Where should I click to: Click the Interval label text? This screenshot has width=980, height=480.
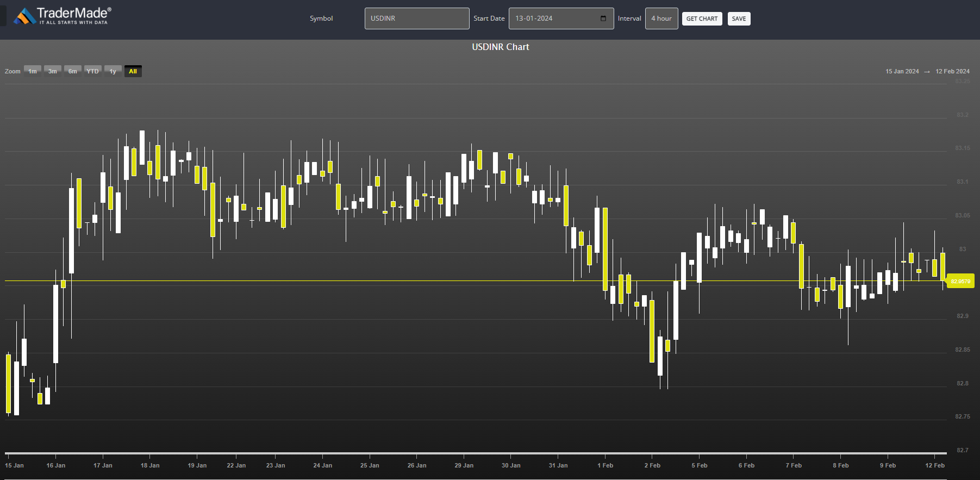(x=629, y=18)
